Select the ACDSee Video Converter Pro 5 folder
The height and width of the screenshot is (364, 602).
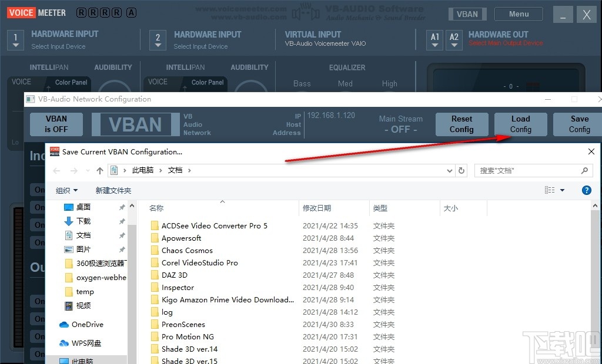[214, 226]
